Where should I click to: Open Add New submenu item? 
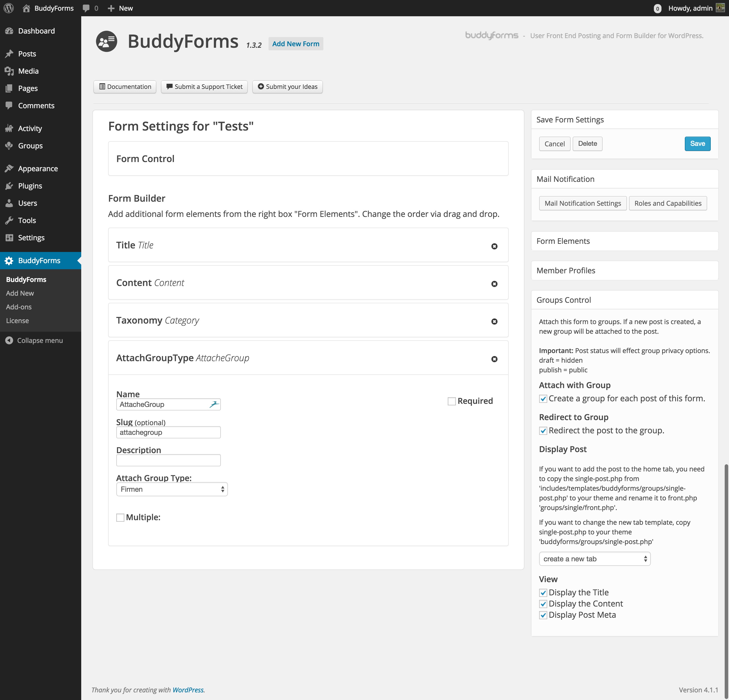tap(20, 293)
